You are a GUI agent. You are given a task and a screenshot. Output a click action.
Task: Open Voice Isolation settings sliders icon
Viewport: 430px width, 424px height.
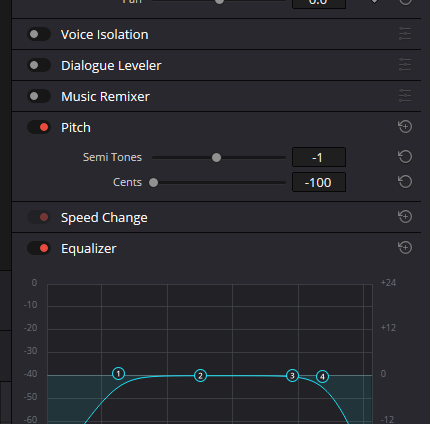coord(405,34)
